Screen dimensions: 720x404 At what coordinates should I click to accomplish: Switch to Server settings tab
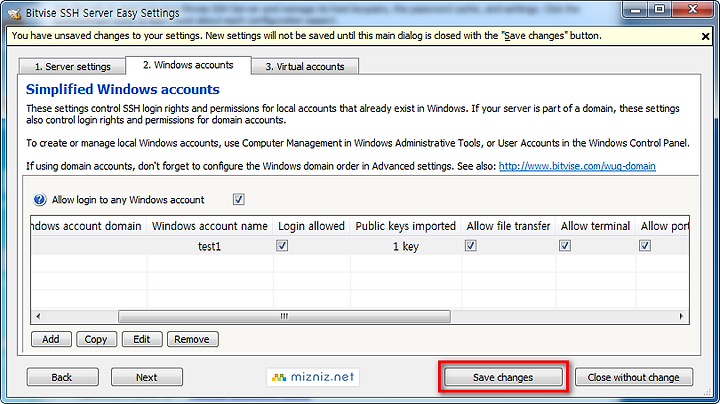click(x=73, y=67)
